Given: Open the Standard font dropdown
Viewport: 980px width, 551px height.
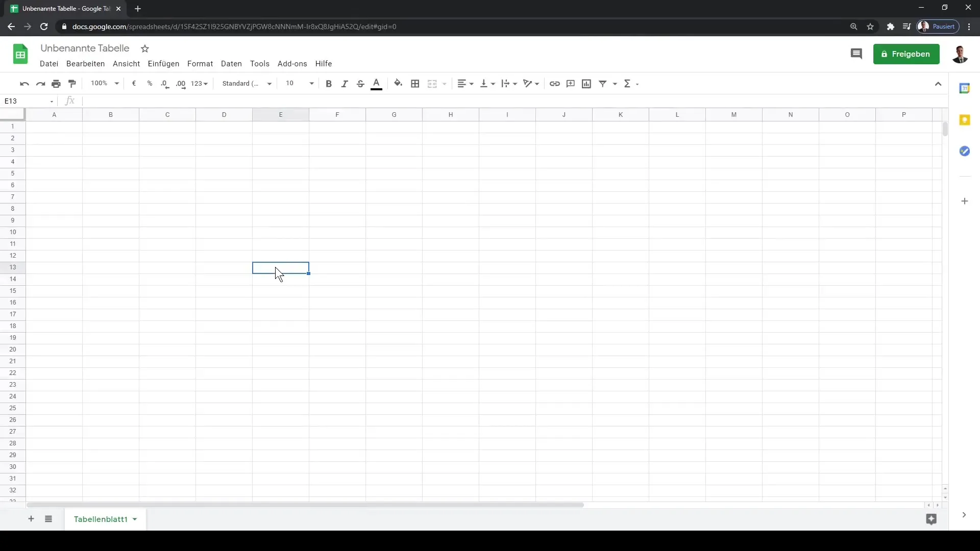Looking at the screenshot, I should [x=247, y=84].
